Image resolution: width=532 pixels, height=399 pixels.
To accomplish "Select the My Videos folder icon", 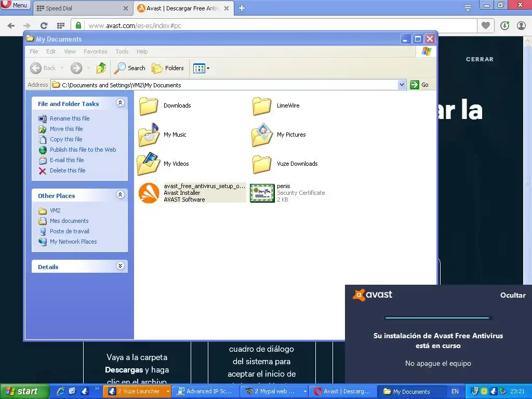I will 149,164.
